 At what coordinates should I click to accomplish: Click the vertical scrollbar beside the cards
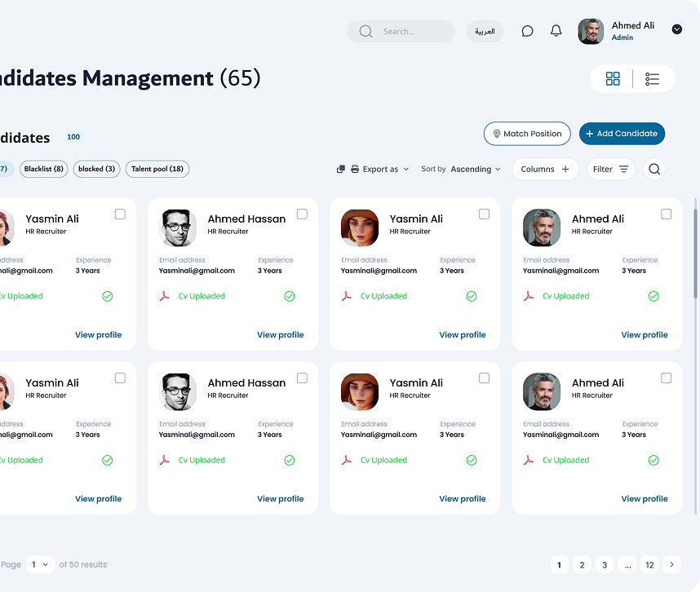[x=696, y=254]
